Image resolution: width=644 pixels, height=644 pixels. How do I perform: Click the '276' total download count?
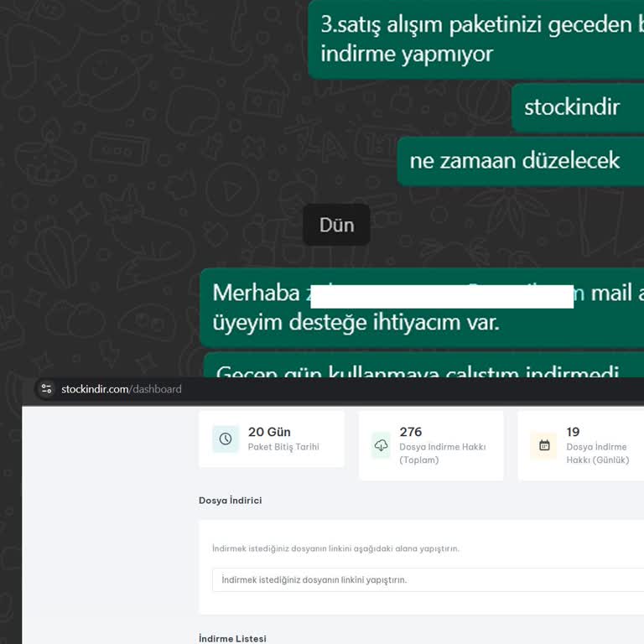point(411,432)
